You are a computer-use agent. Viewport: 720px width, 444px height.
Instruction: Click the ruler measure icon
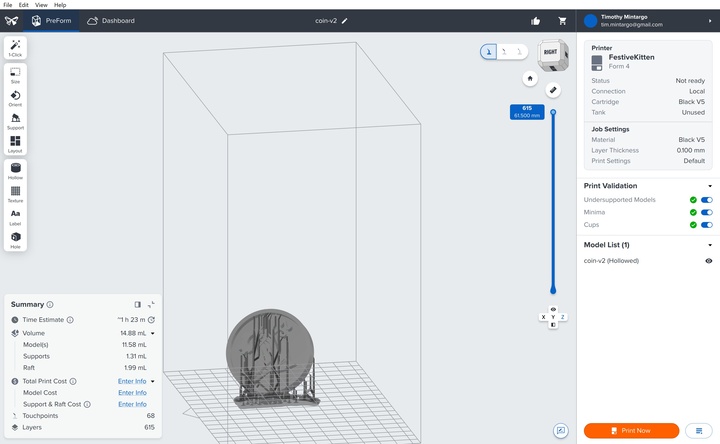[553, 90]
